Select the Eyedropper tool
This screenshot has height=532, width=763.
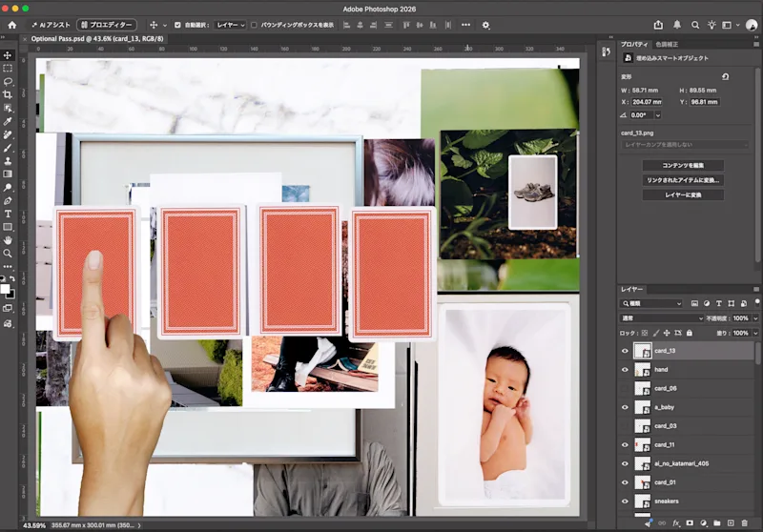pyautogui.click(x=8, y=121)
